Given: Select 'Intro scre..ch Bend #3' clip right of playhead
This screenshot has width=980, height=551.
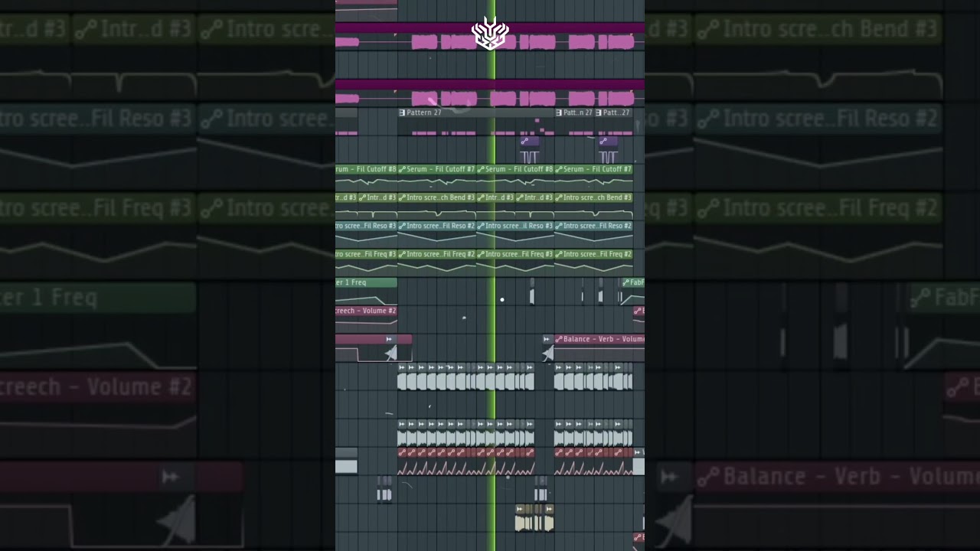Looking at the screenshot, I should point(593,197).
